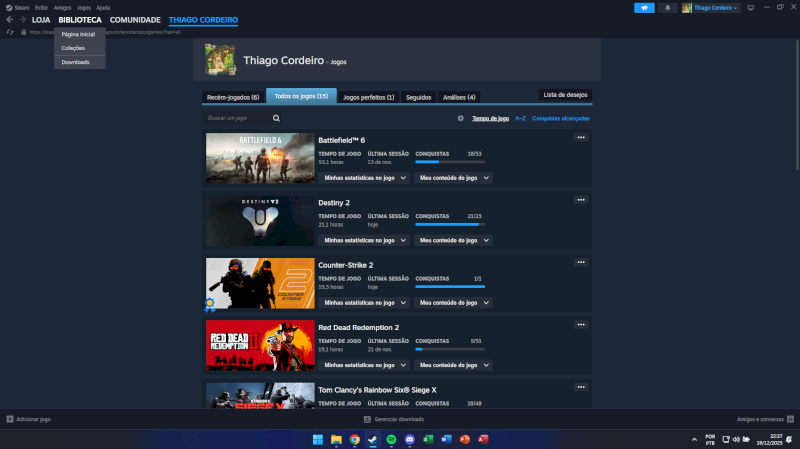Open Battlefield 6 three-dots options menu
This screenshot has width=800, height=449.
click(580, 137)
